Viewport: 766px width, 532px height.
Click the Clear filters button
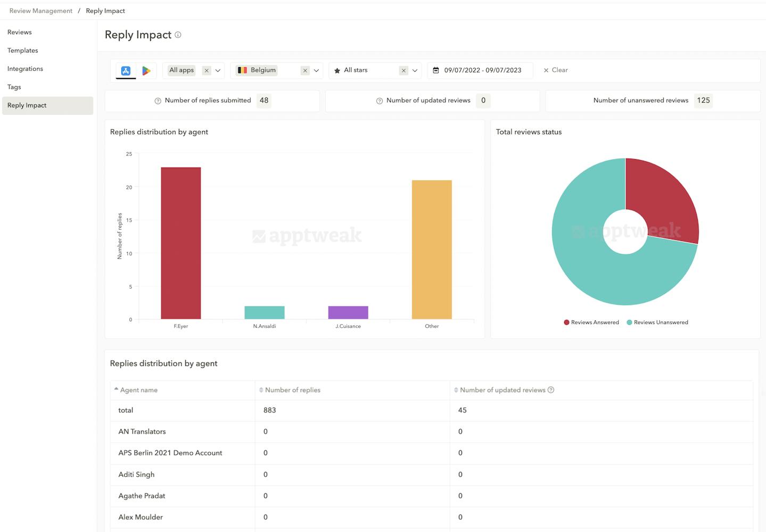tap(555, 70)
